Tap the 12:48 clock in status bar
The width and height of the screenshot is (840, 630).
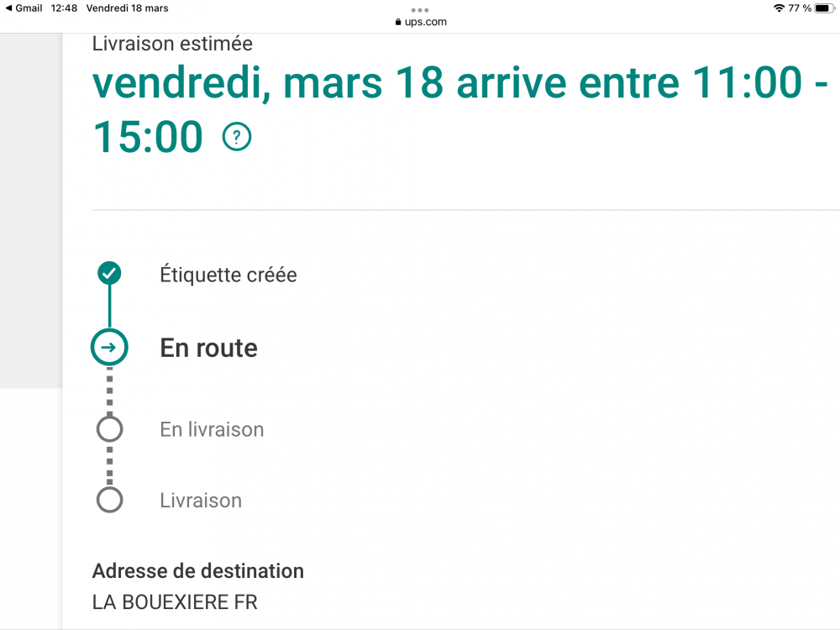(x=64, y=8)
